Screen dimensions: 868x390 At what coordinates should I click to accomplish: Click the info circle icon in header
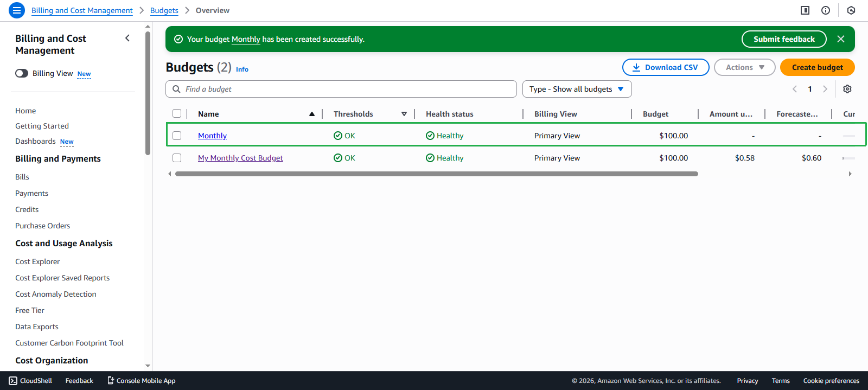tap(825, 10)
